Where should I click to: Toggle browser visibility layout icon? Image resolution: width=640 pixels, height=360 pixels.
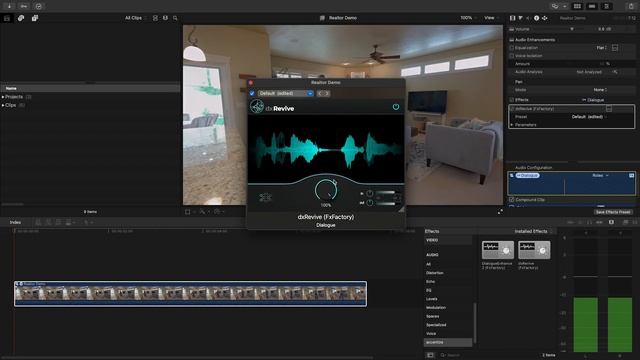(x=577, y=6)
